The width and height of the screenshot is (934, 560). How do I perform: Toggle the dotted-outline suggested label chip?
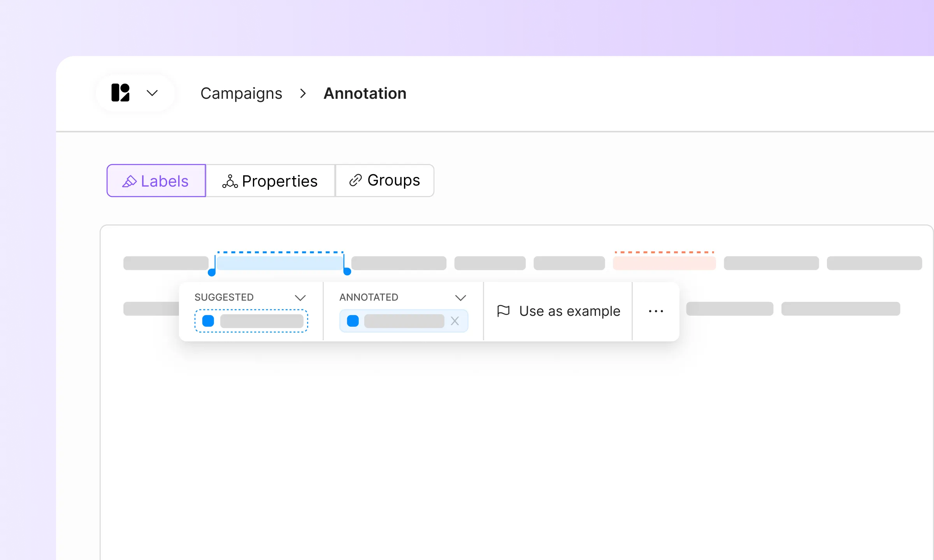(x=251, y=320)
